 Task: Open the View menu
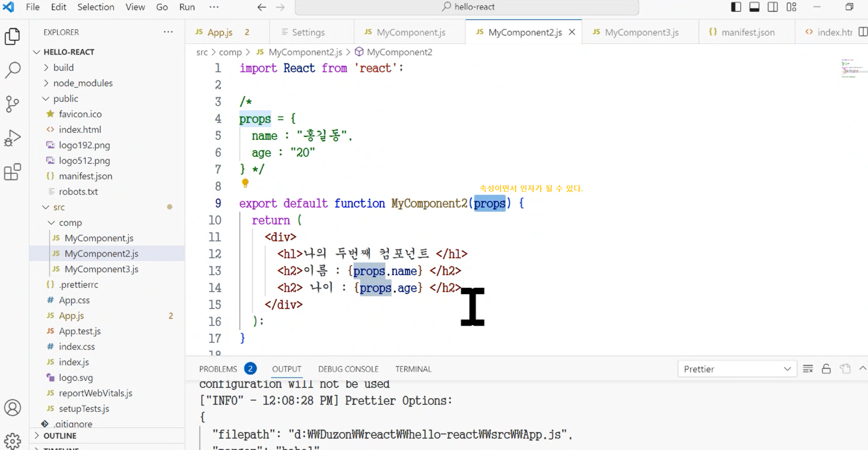[135, 7]
